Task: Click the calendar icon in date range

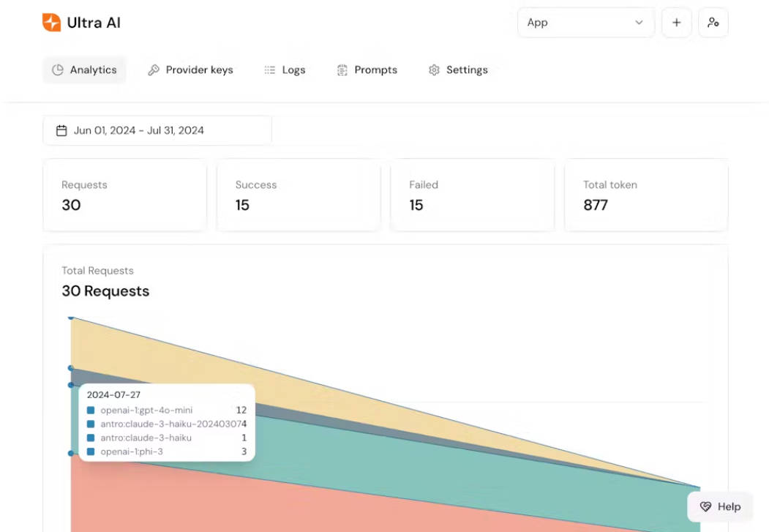Action: click(x=61, y=131)
